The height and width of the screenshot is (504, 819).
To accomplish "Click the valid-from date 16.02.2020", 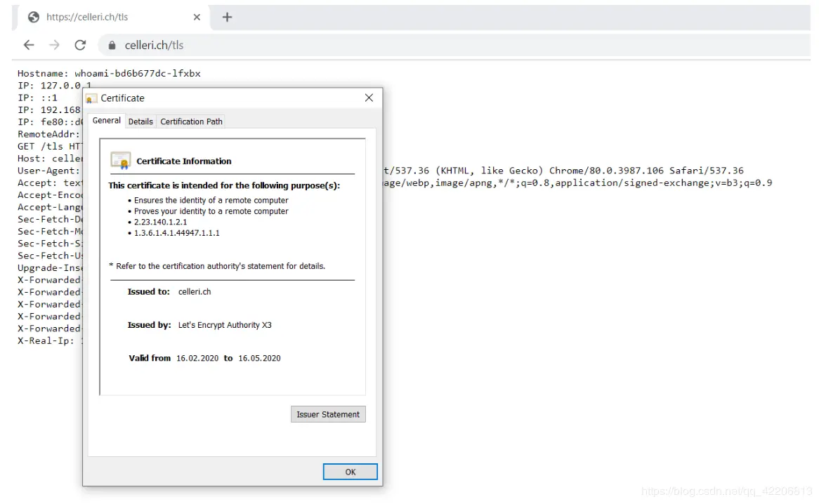I will 197,359.
